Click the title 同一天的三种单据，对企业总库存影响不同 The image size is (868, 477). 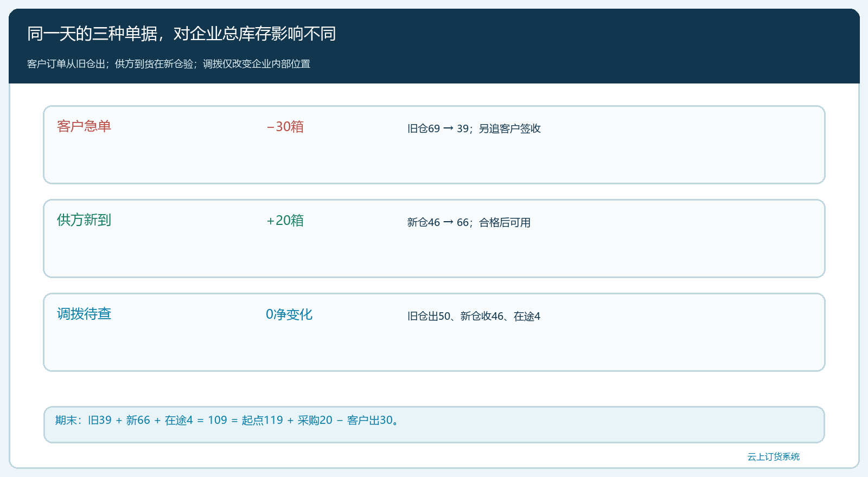[182, 34]
